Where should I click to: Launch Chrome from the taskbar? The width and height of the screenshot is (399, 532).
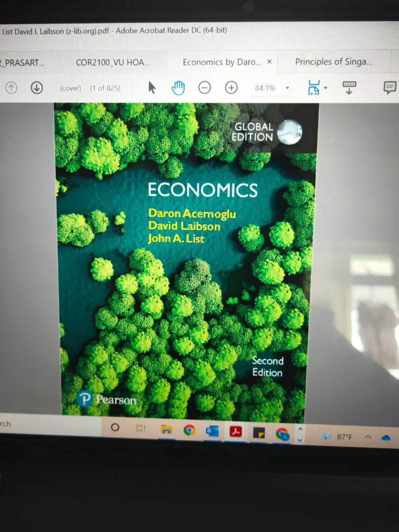tap(189, 430)
